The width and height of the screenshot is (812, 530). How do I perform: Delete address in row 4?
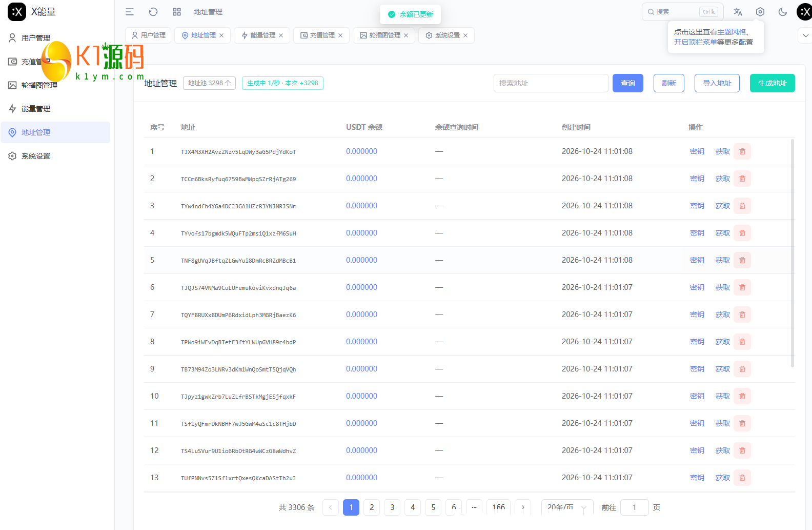point(742,233)
